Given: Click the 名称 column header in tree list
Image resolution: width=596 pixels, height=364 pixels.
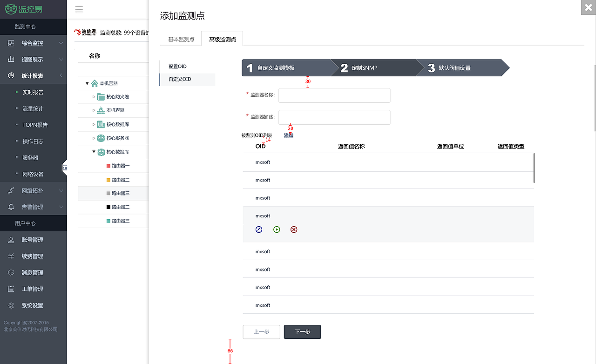Looking at the screenshot, I should 95,56.
